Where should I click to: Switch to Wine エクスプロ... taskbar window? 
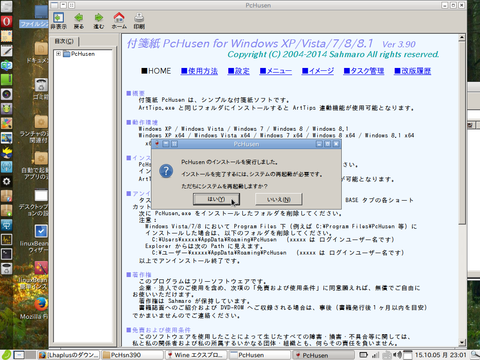coord(196,355)
